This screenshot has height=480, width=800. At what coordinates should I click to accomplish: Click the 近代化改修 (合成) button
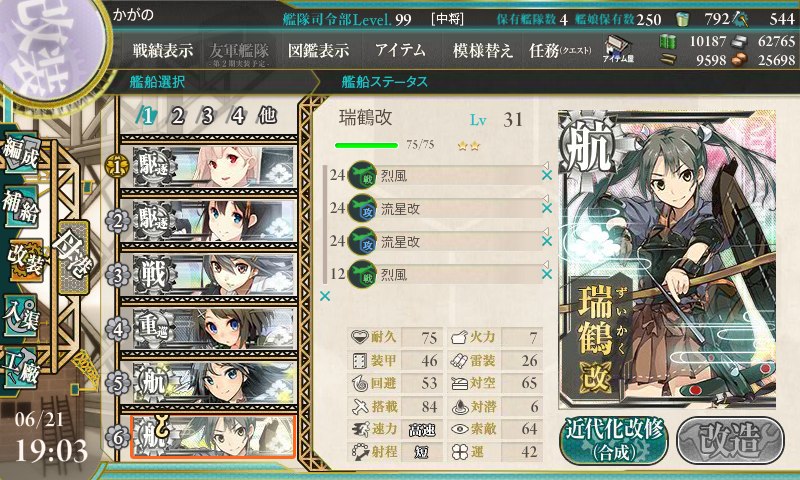coord(614,440)
